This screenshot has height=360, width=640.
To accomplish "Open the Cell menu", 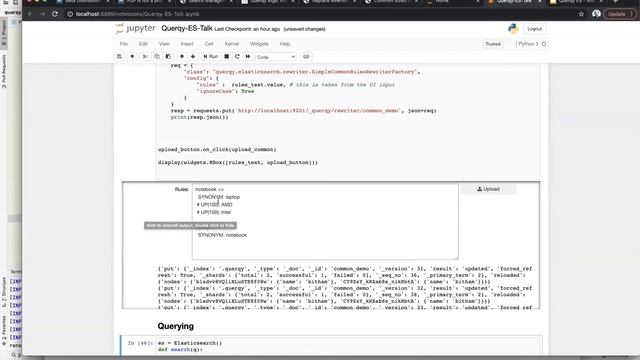I will (209, 44).
